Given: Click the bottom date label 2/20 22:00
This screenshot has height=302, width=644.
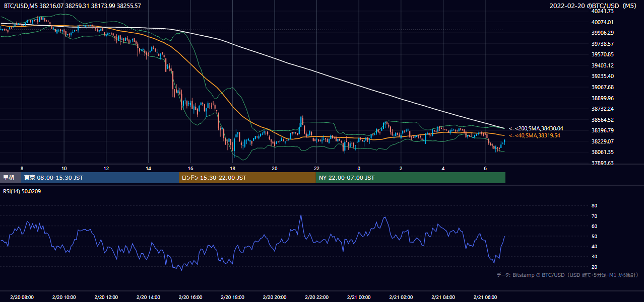Looking at the screenshot, I should [316, 297].
